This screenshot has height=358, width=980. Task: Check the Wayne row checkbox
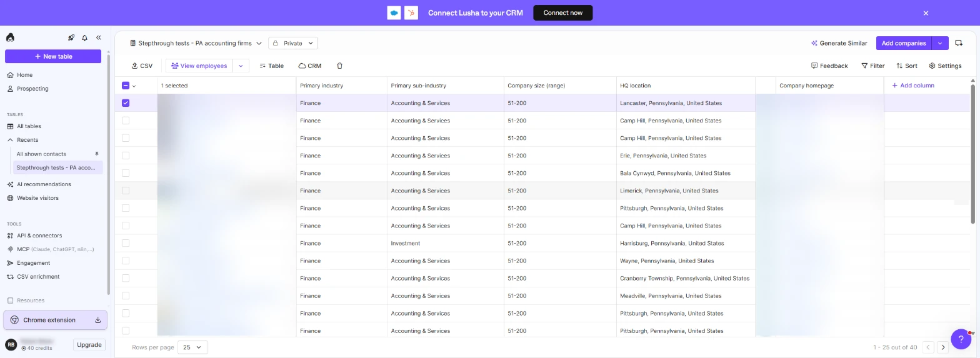[126, 261]
